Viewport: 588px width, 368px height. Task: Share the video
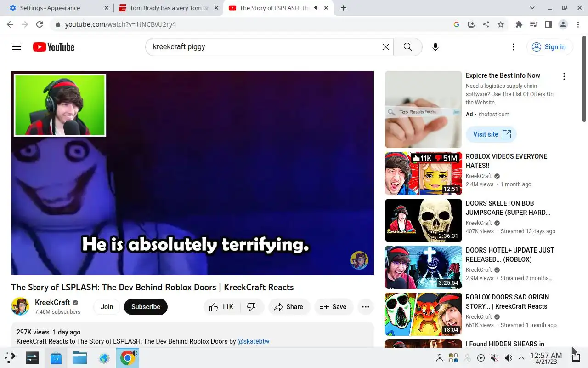click(x=289, y=307)
